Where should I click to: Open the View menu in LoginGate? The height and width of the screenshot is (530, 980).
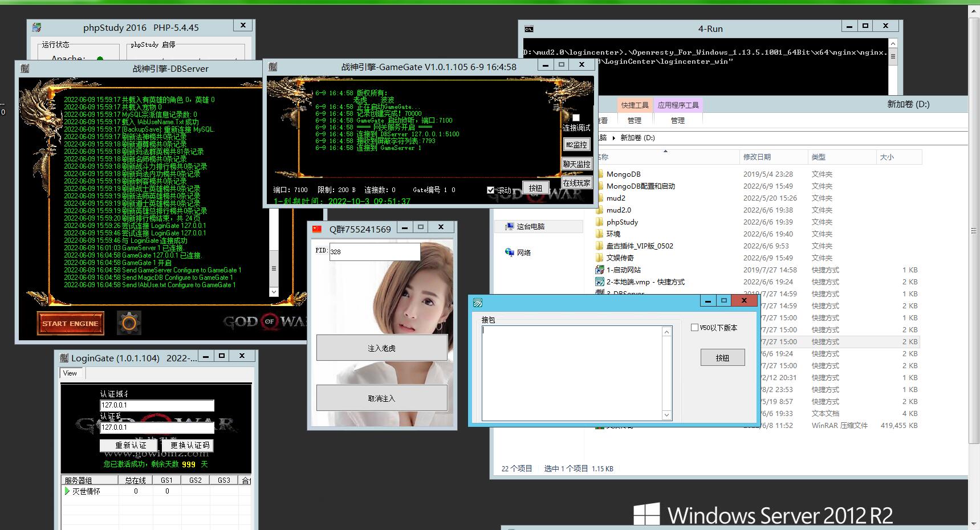coord(70,373)
